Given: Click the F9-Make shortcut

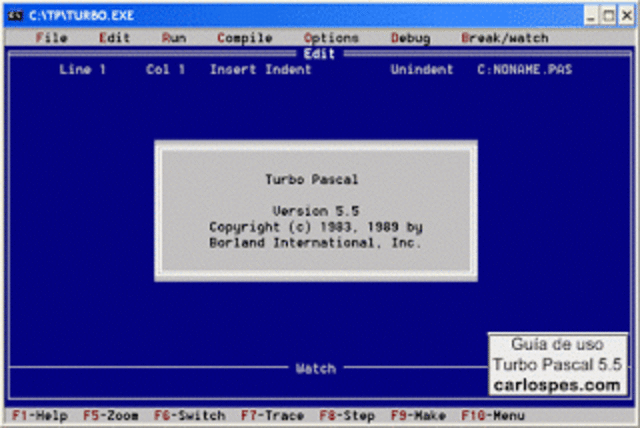Looking at the screenshot, I should pos(418,415).
